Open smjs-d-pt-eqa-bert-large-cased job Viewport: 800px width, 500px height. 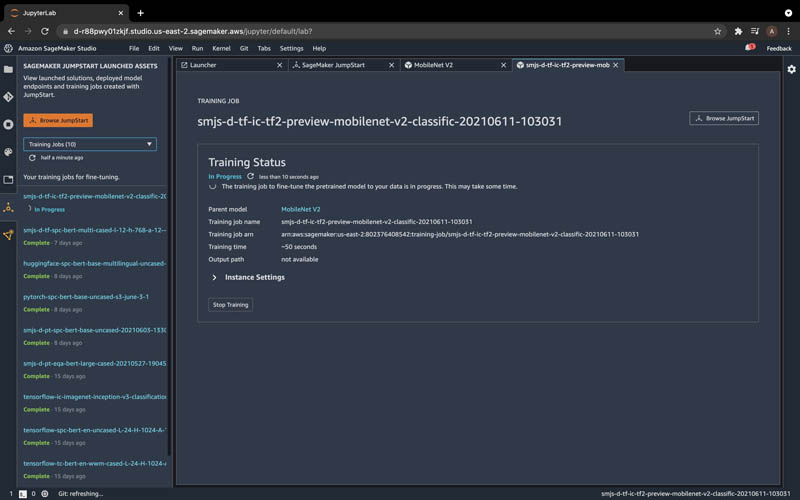[x=94, y=363]
